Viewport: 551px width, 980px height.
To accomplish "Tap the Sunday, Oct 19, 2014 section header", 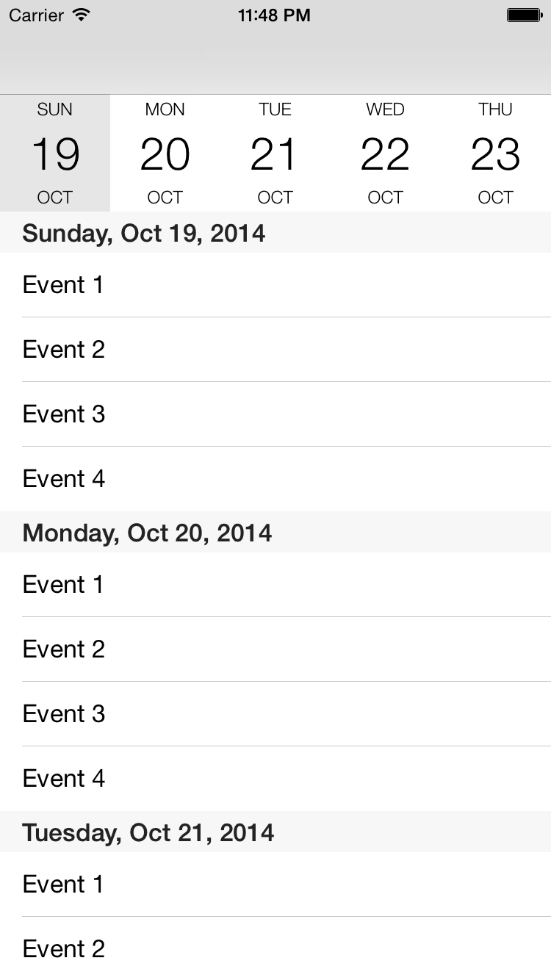I will [x=275, y=232].
